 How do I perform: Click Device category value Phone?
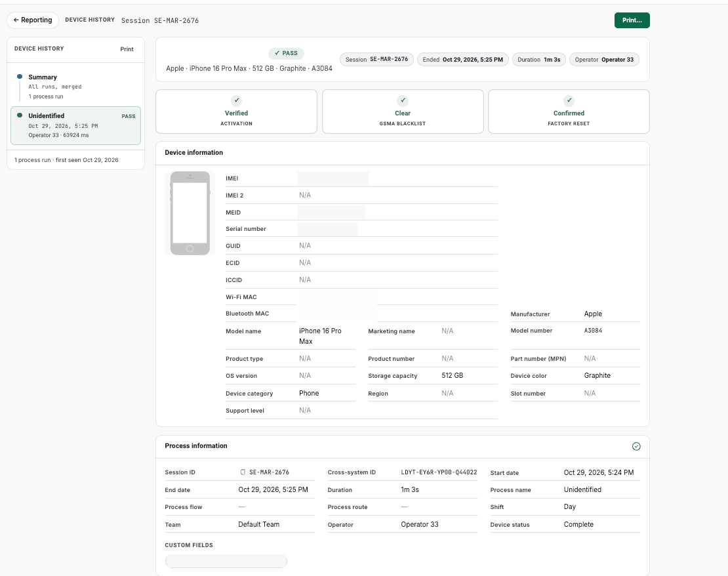point(309,393)
